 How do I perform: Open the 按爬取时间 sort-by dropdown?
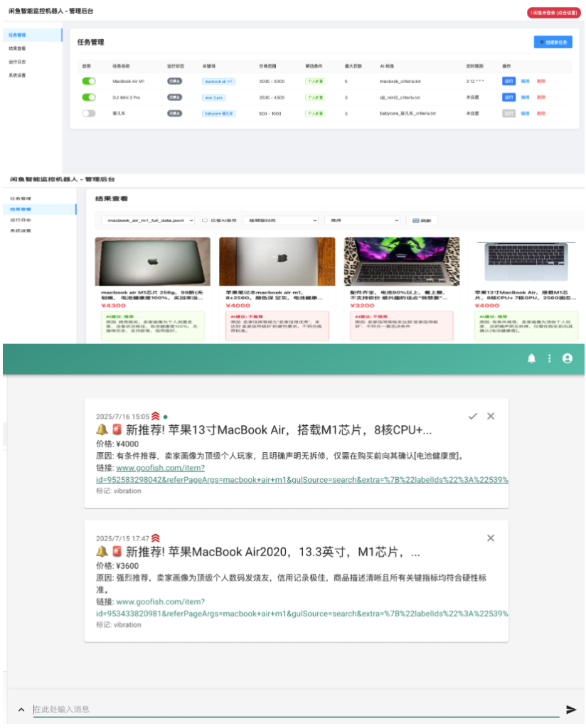click(280, 220)
